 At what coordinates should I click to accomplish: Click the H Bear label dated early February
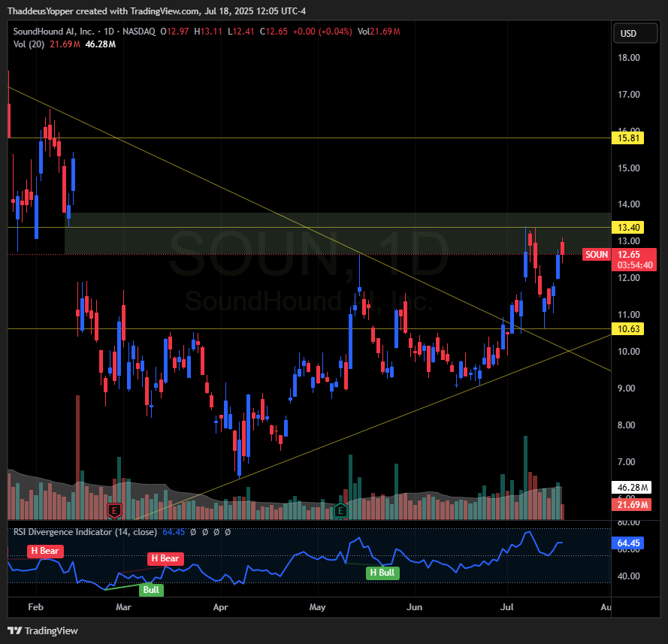[45, 551]
